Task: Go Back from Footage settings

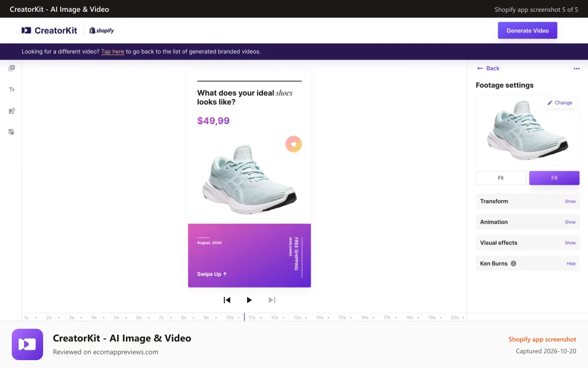Action: [x=488, y=68]
